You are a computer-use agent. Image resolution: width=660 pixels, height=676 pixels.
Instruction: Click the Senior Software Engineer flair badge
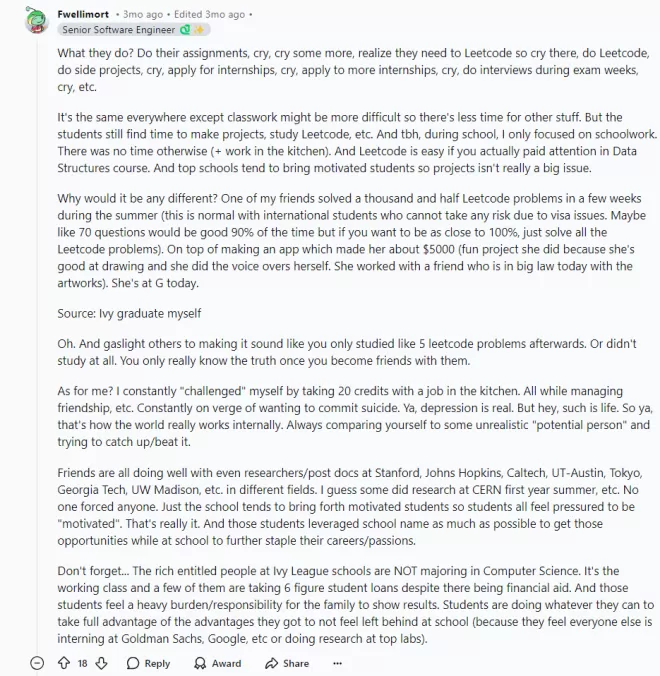[x=134, y=30]
